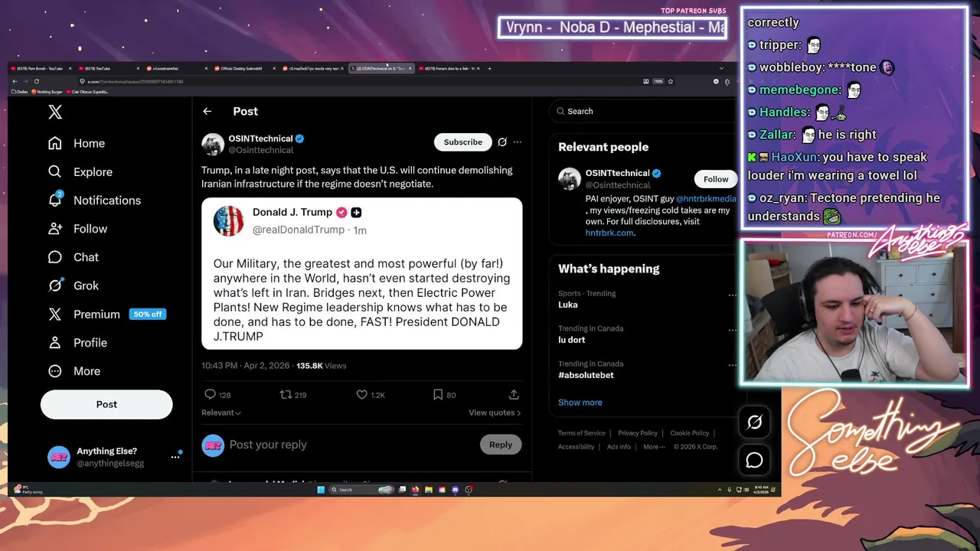980x551 pixels.
Task: Open the Cookie Policy footer link
Action: click(x=690, y=433)
